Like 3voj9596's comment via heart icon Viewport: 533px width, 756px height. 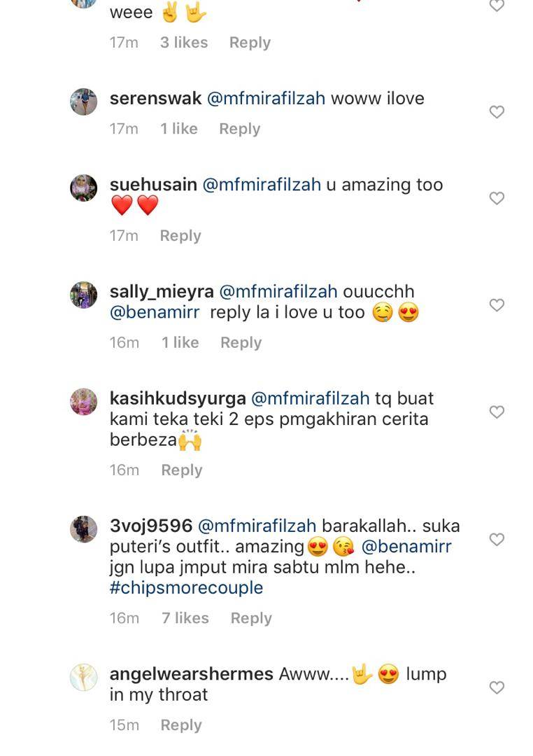(x=497, y=539)
